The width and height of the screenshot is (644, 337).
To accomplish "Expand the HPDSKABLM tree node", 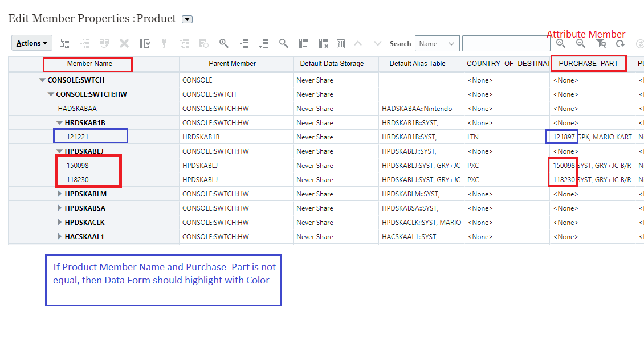I will 59,194.
